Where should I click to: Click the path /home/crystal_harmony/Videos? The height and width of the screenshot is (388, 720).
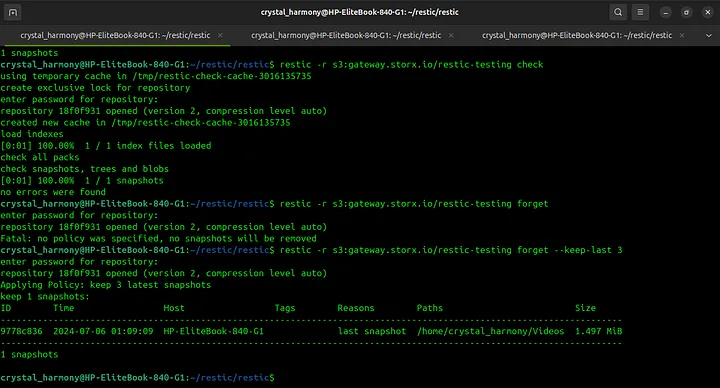490,331
